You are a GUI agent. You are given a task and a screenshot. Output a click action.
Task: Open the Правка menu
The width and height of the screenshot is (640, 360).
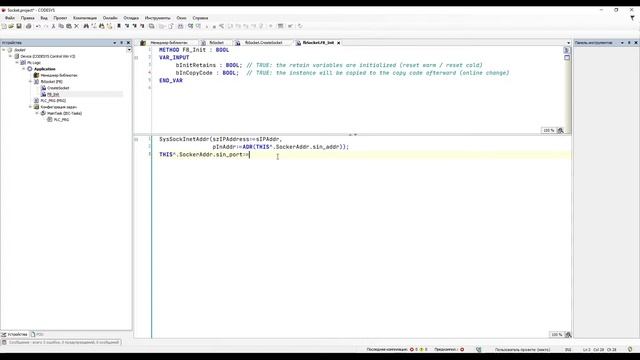pyautogui.click(x=27, y=18)
